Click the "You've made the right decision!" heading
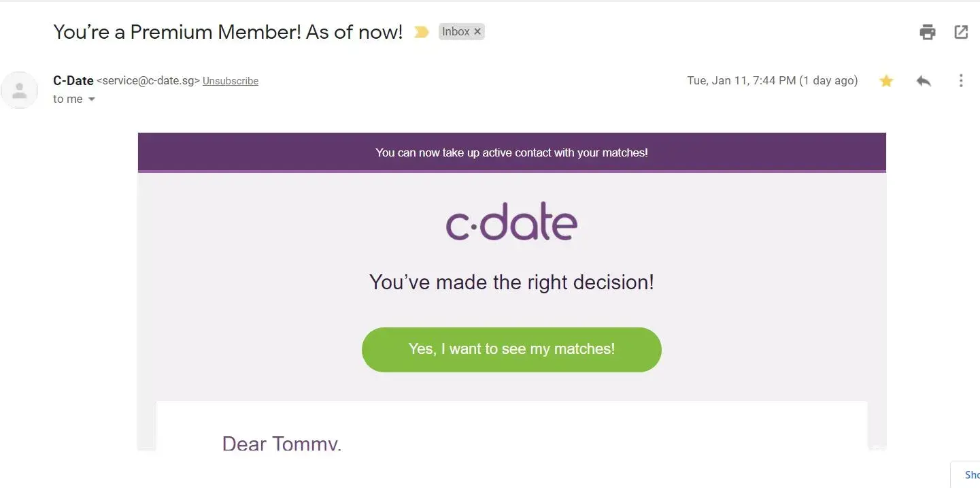This screenshot has width=980, height=488. pyautogui.click(x=511, y=282)
